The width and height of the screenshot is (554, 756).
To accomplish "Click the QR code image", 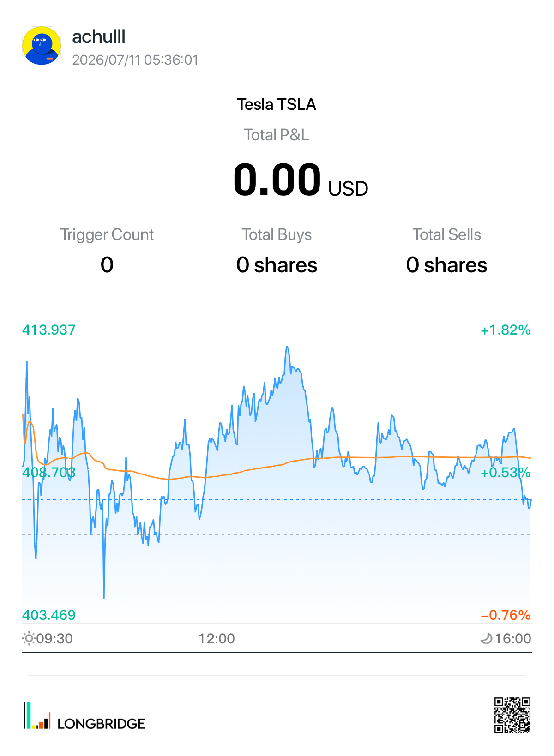I will [512, 715].
